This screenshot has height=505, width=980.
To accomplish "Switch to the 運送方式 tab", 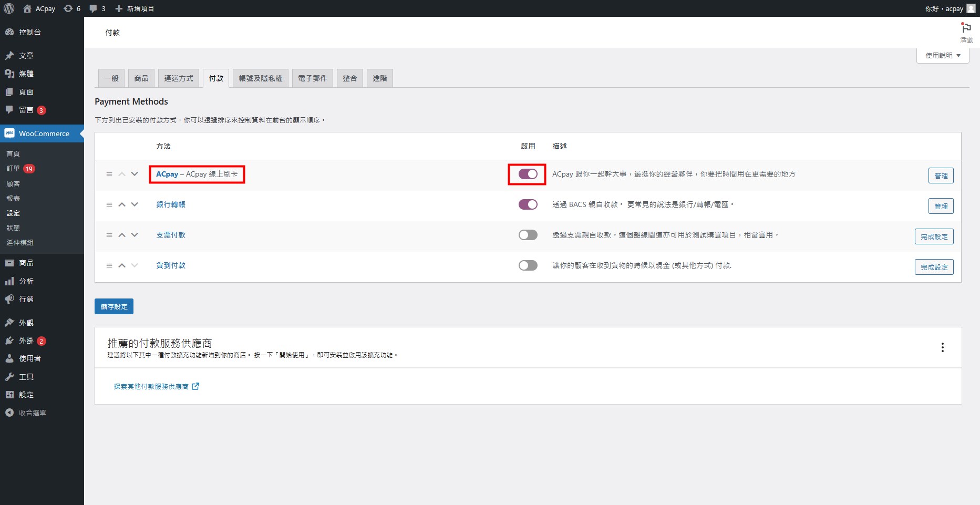I will click(x=179, y=78).
